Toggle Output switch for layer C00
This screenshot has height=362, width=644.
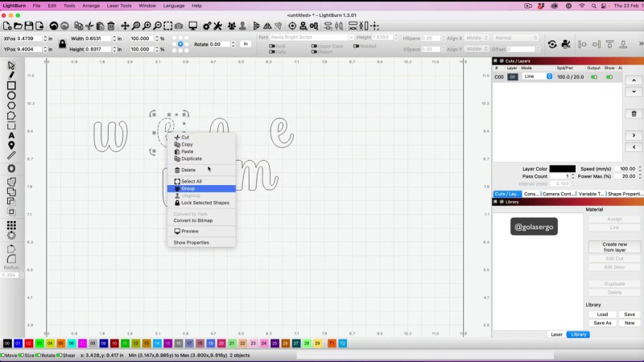tap(594, 76)
